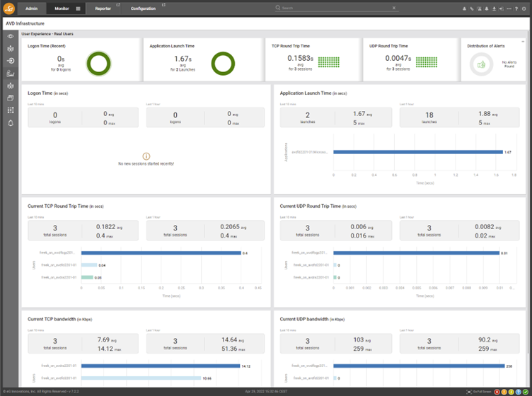Click the No Alerts Found text
Viewport: 532px width, 396px height.
[x=509, y=64]
